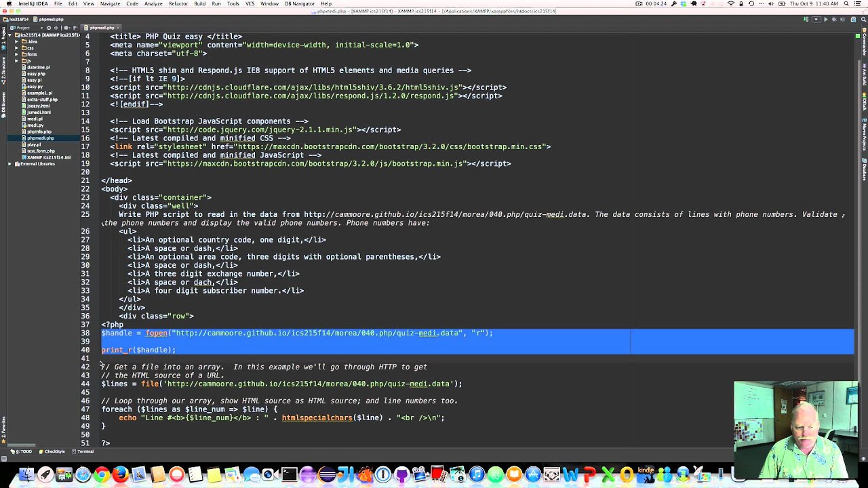Screen dimensions: 868x488
Task: Open the Project Structure icon
Action: (853, 20)
